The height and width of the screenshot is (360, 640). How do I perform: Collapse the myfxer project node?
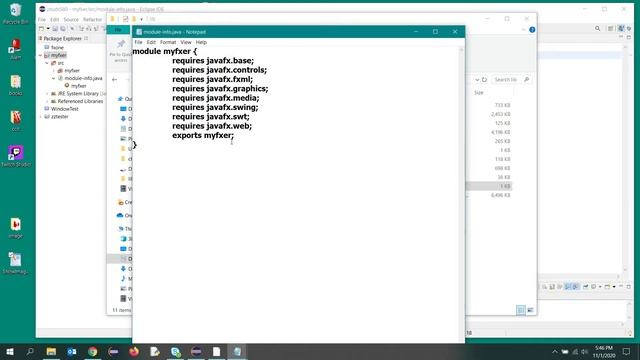40,55
